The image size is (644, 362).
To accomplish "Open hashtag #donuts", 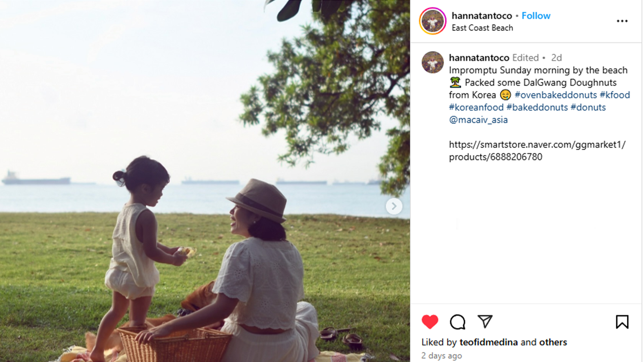I will point(588,107).
